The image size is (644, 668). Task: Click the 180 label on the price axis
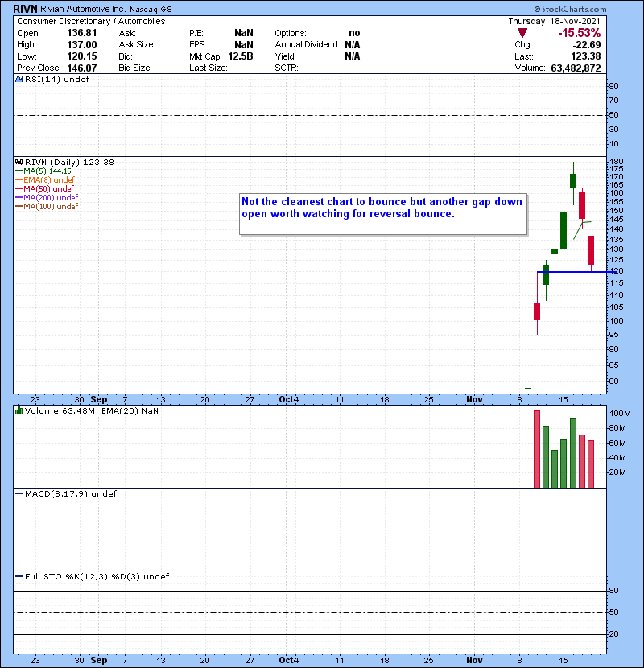pos(617,162)
